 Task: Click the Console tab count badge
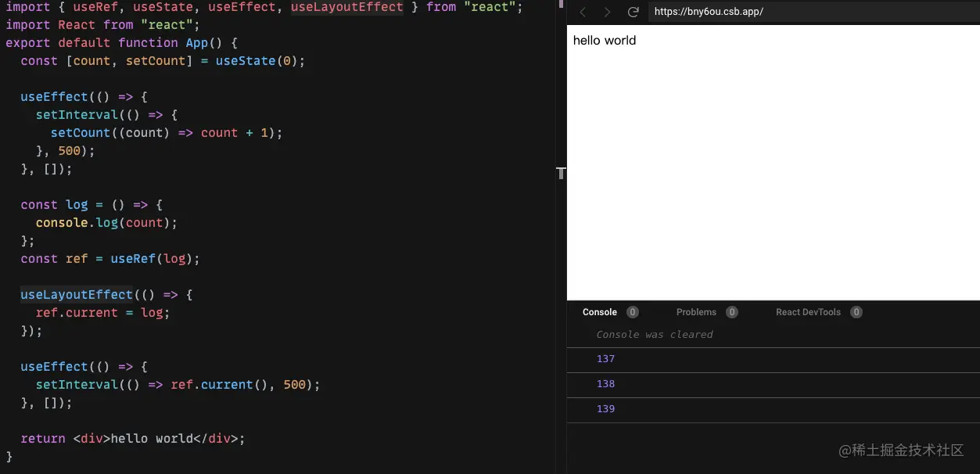coord(633,312)
